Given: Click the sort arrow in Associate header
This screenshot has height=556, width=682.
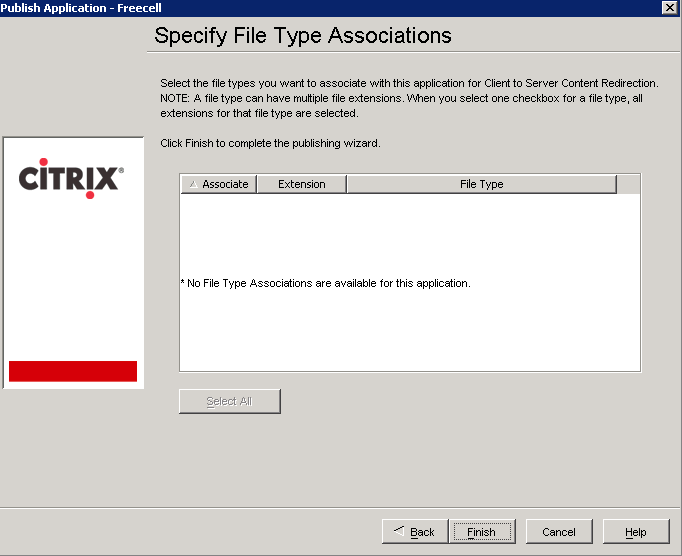Looking at the screenshot, I should coord(194,184).
